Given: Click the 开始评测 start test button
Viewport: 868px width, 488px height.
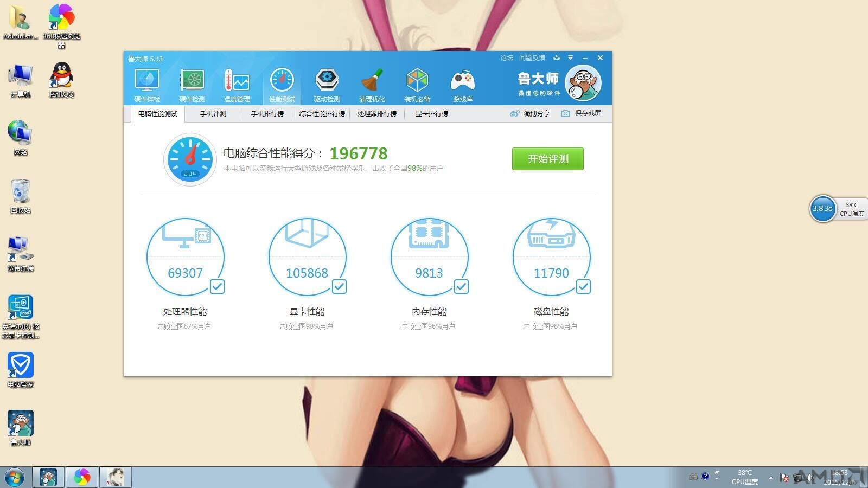Looking at the screenshot, I should tap(548, 159).
